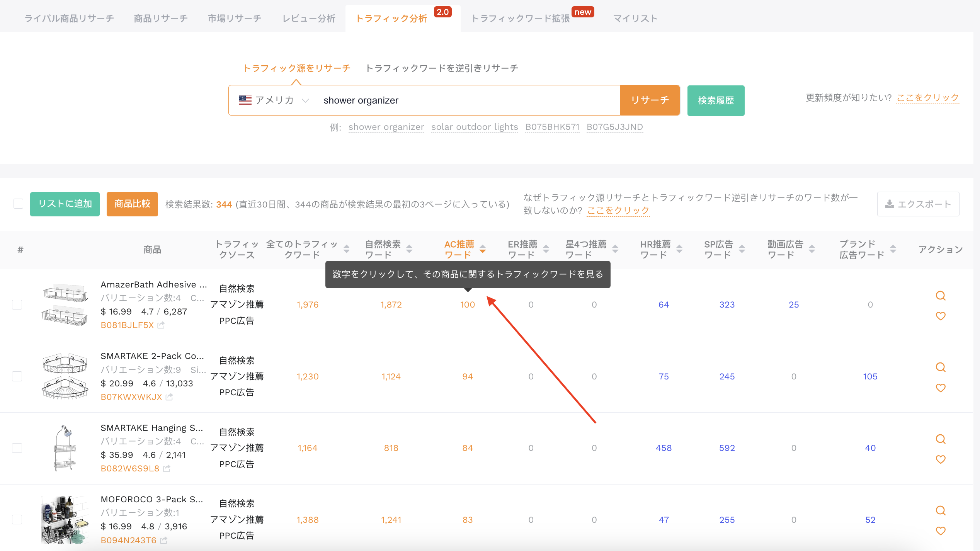Check the SMARTAKE 2-Pack row checkbox
The width and height of the screenshot is (980, 551).
pos(17,376)
